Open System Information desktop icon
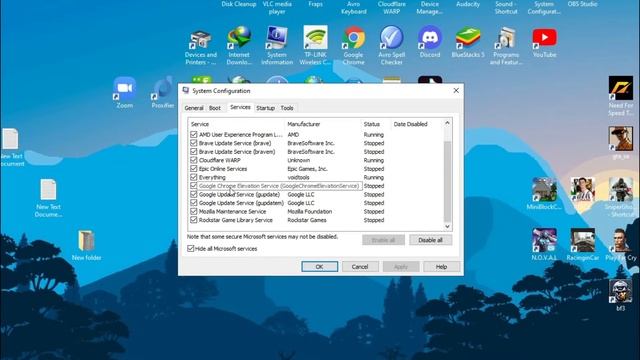640x360 pixels. tap(277, 46)
